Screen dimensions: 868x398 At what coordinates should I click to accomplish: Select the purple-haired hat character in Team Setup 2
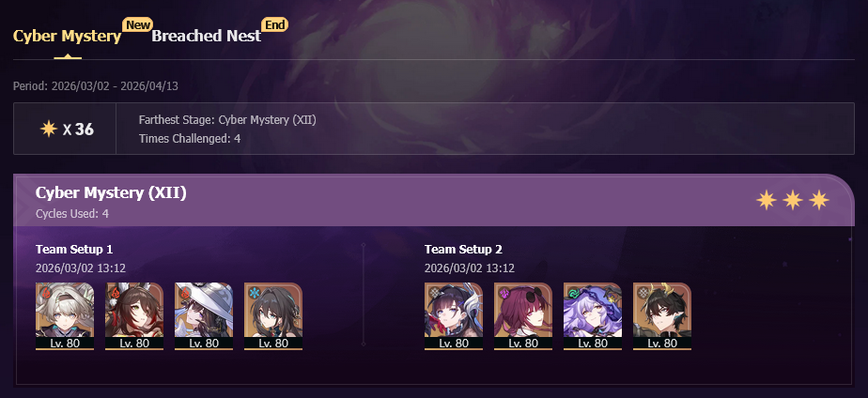point(593,316)
